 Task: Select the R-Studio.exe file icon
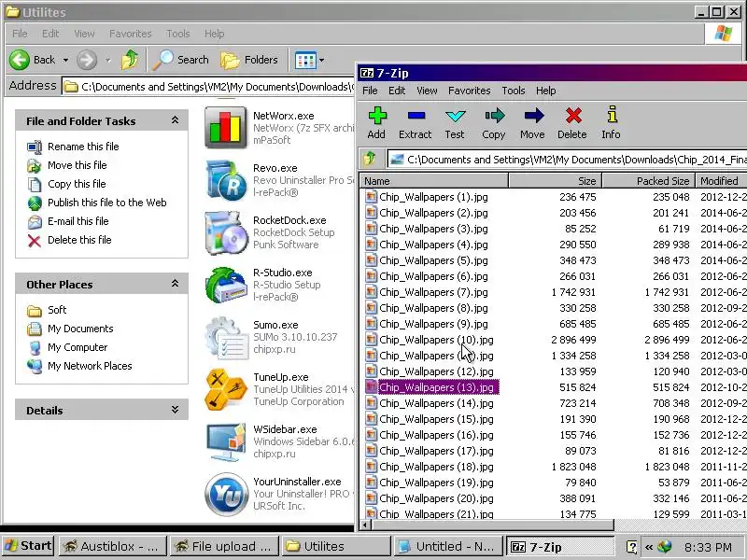tap(226, 285)
